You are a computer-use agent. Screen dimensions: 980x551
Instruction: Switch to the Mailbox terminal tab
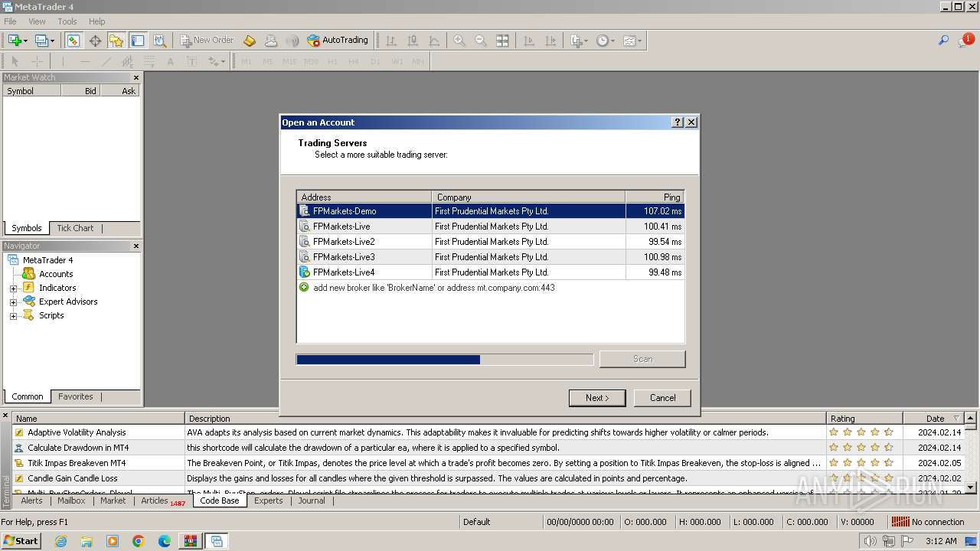click(71, 500)
